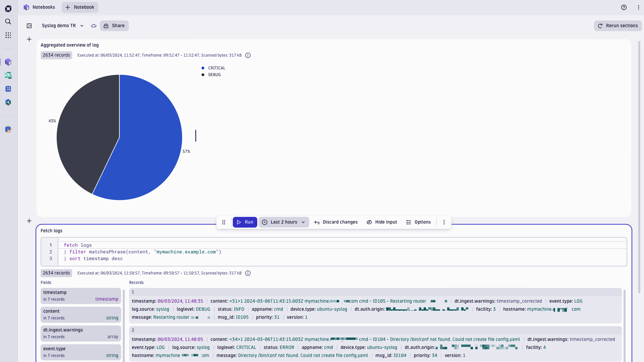Viewport: 644px width, 362px height.
Task: Open global search in the left sidebar
Action: [x=8, y=22]
